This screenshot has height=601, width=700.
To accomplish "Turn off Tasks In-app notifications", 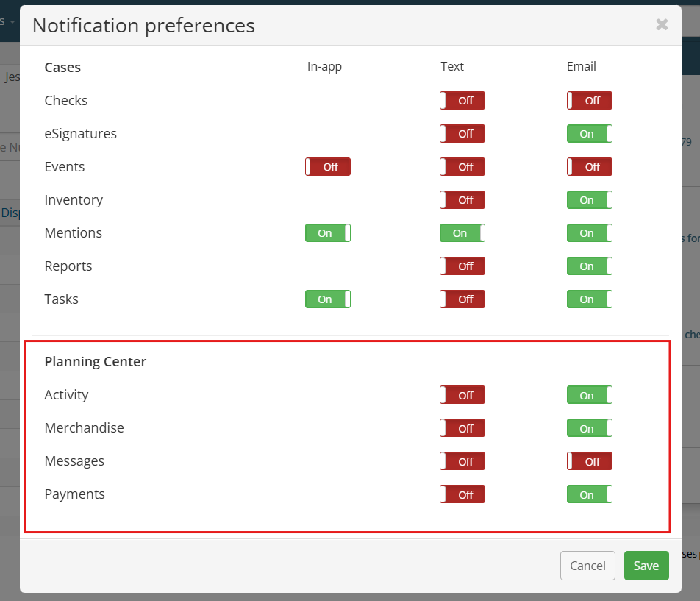I will pos(328,299).
